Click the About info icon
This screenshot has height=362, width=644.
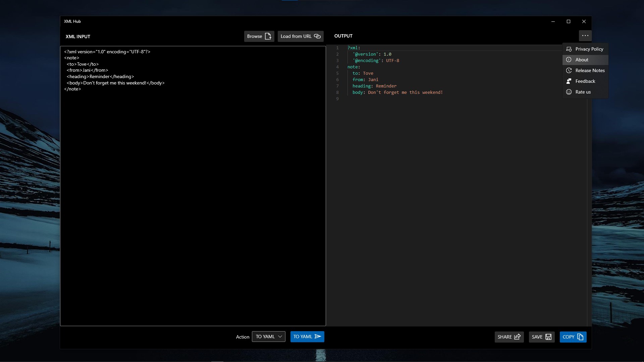pyautogui.click(x=569, y=60)
